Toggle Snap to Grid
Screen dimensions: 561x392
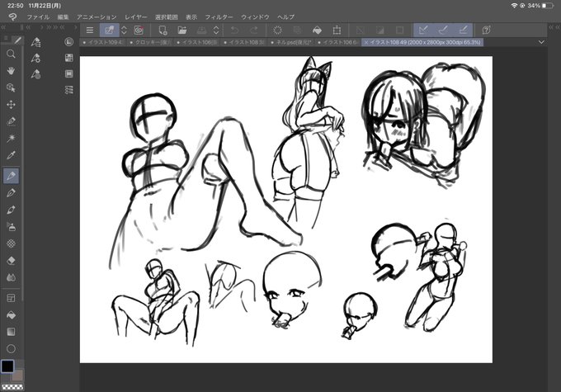[463, 30]
